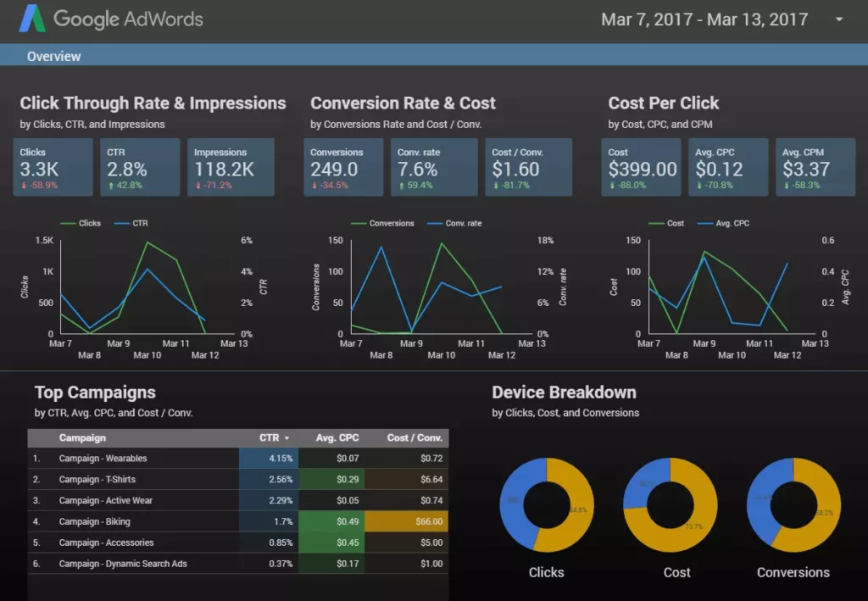
Task: Click the Mar 7 - Mar 13 date range
Action: [x=704, y=19]
